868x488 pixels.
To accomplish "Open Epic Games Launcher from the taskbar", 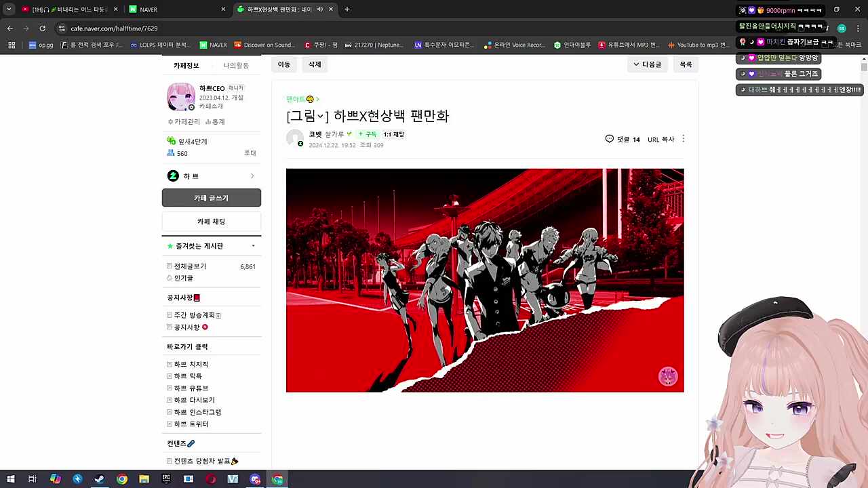I will [166, 479].
